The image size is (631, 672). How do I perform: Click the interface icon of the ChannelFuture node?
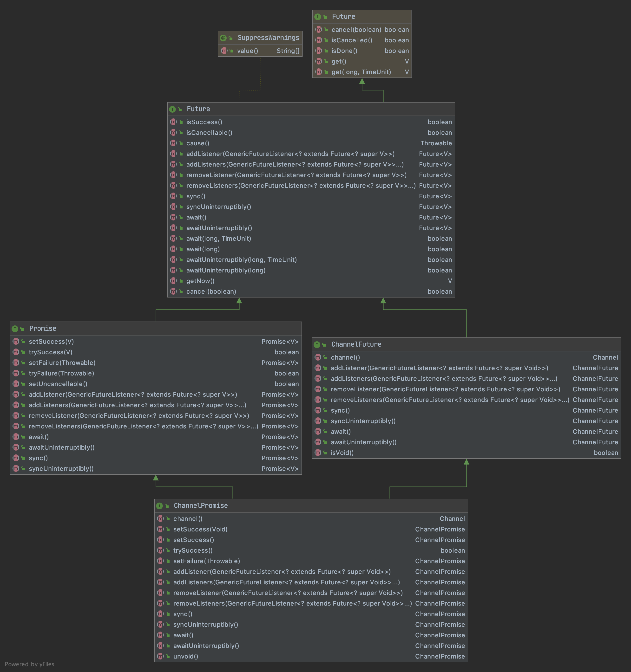(317, 344)
